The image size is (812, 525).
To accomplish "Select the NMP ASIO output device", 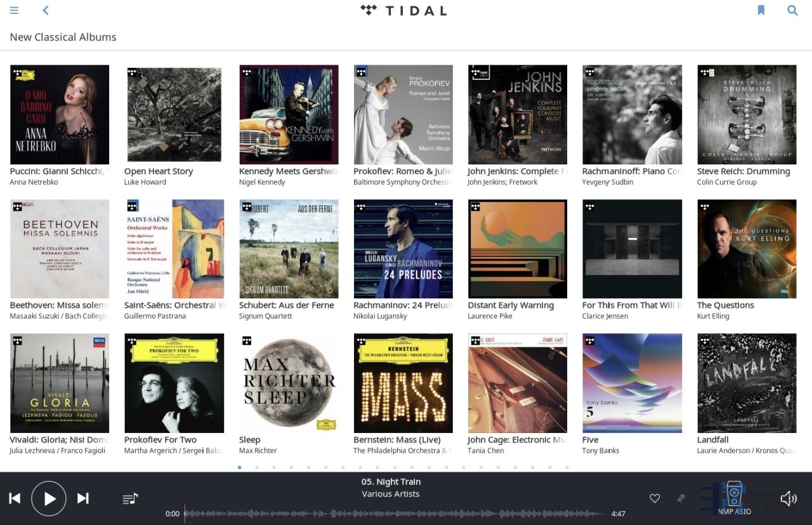I will [735, 497].
